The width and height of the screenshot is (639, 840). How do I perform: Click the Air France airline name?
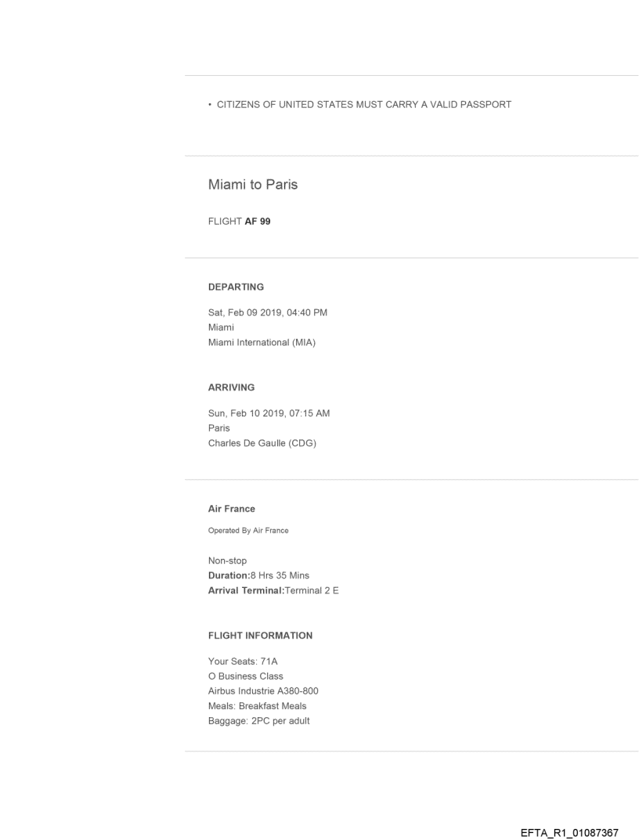[x=232, y=509]
